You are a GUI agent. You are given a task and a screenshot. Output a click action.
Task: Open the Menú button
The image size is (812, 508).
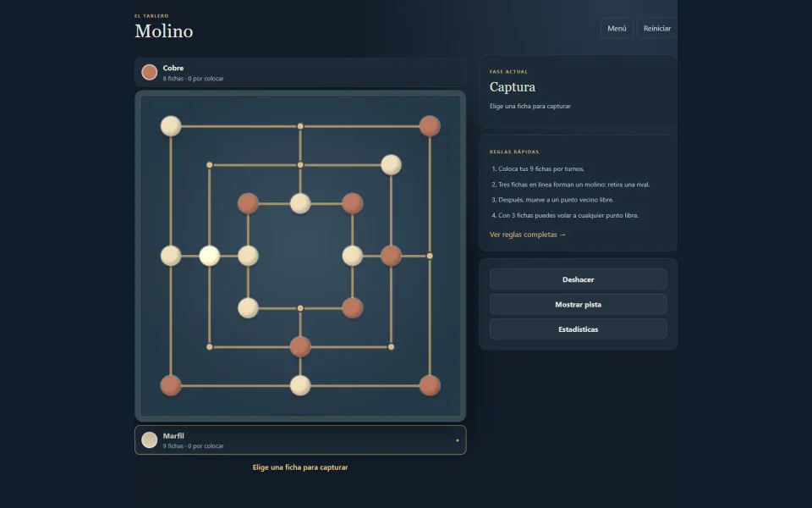pyautogui.click(x=617, y=29)
